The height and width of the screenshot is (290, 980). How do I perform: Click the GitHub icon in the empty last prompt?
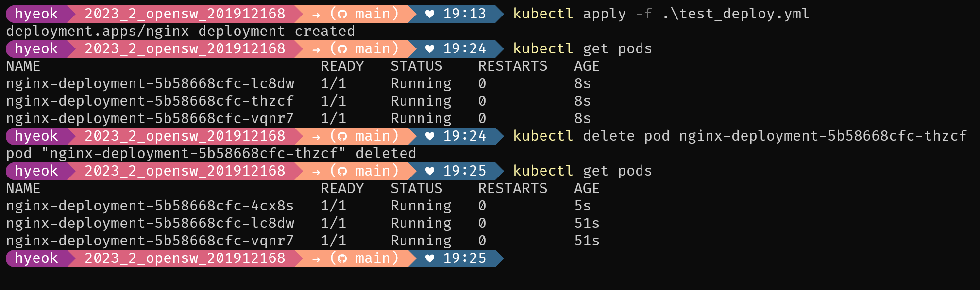point(343,258)
